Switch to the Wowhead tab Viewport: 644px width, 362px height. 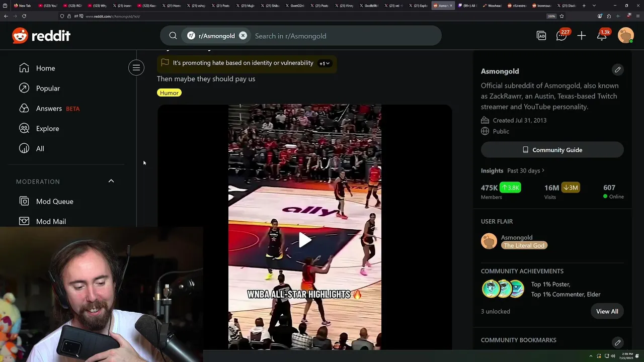tap(491, 6)
